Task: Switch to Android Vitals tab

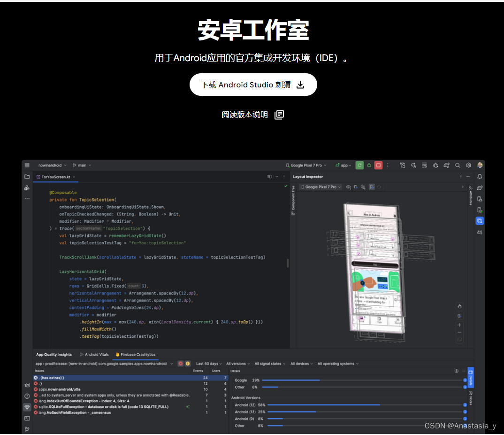Action: coord(94,355)
